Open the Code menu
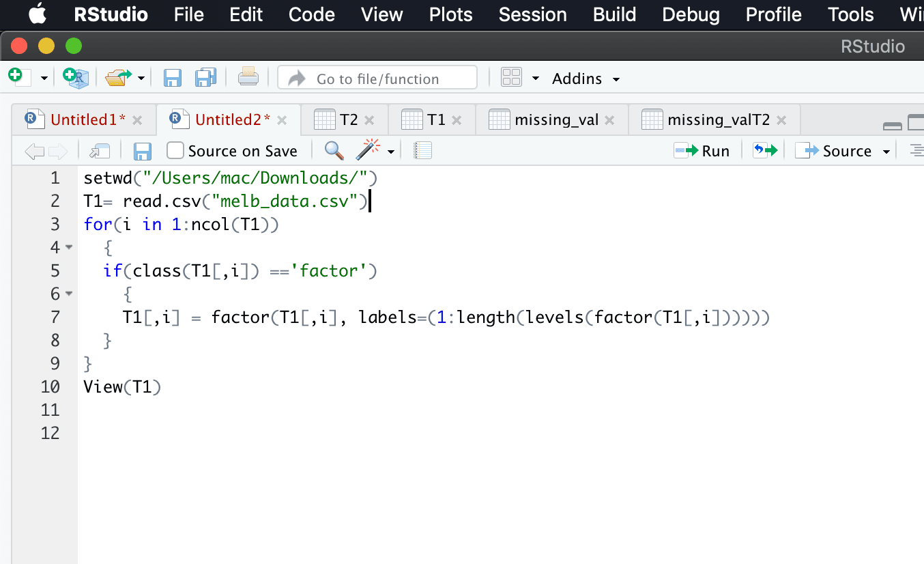This screenshot has width=924, height=564. [311, 14]
